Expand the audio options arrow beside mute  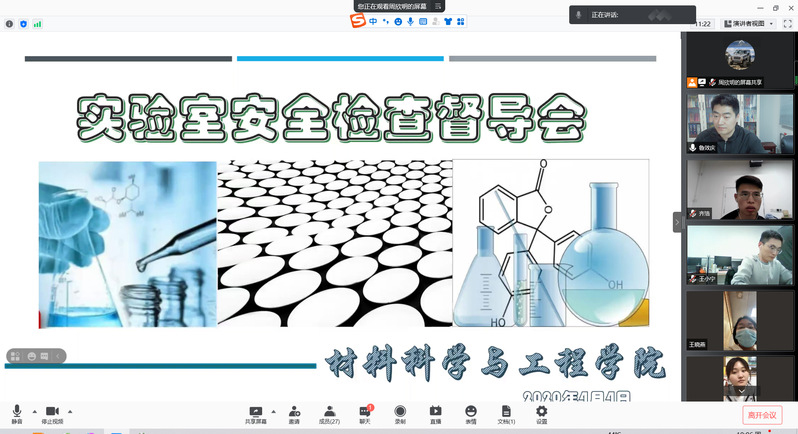click(x=35, y=411)
